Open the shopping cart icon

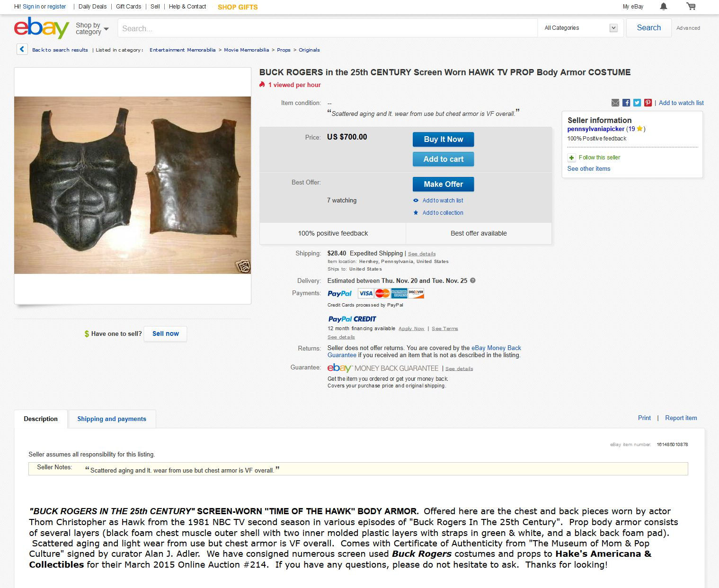pyautogui.click(x=691, y=6)
